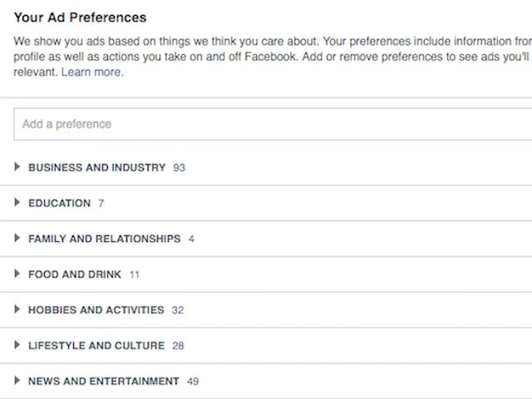Click the 32 count beside Hobbies
Screen dimensions: 532x399
(177, 311)
